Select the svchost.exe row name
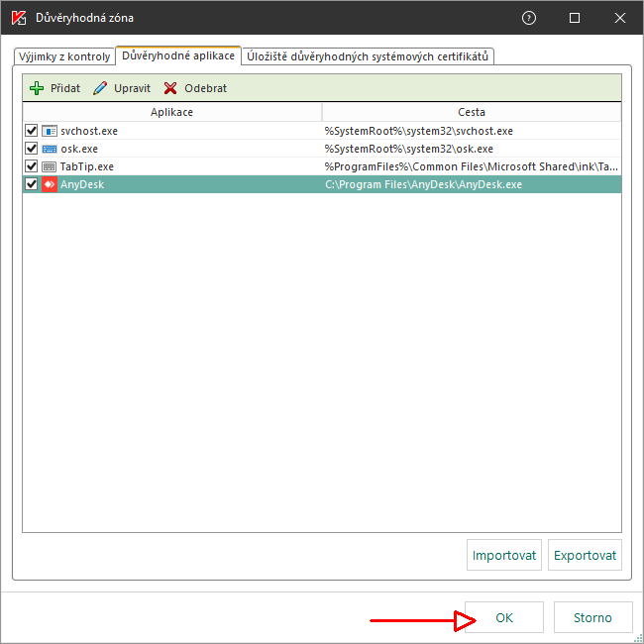Viewport: 644px width, 644px height. point(89,131)
